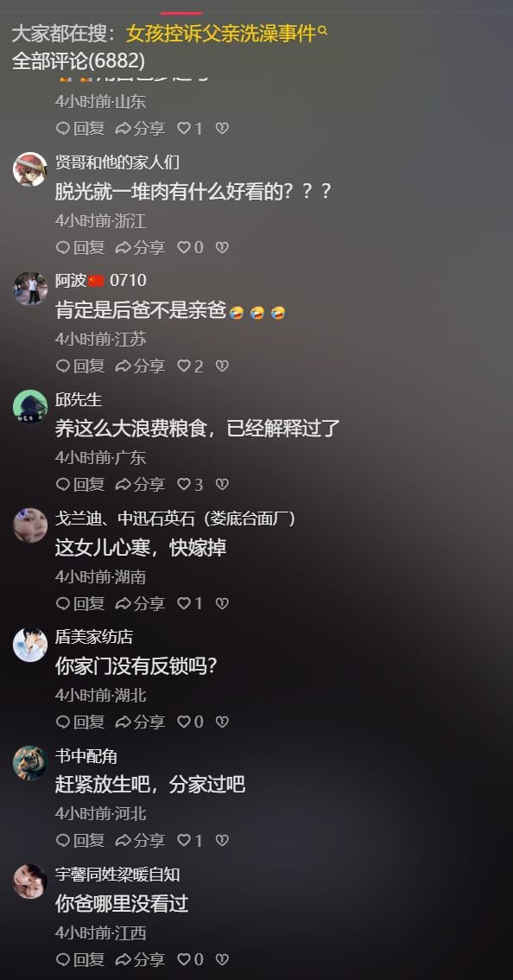Like the 这女儿心寒 comment
513x980 pixels.
(190, 604)
